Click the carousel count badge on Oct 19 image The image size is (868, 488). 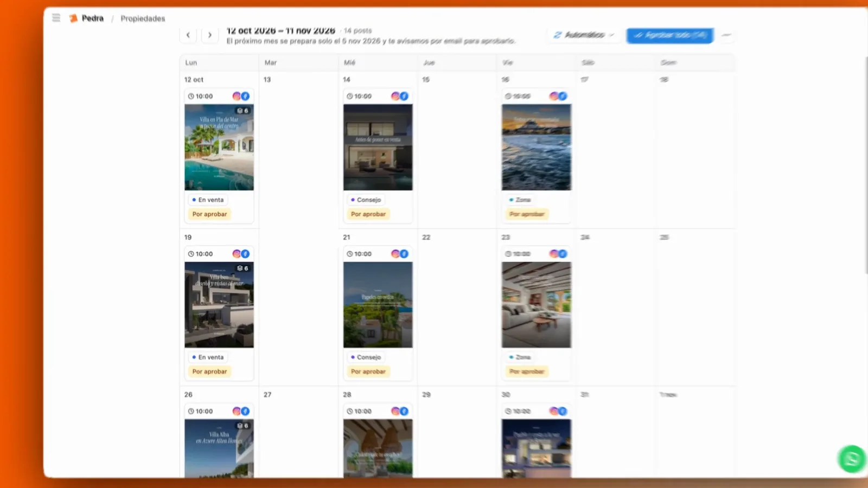coord(242,268)
